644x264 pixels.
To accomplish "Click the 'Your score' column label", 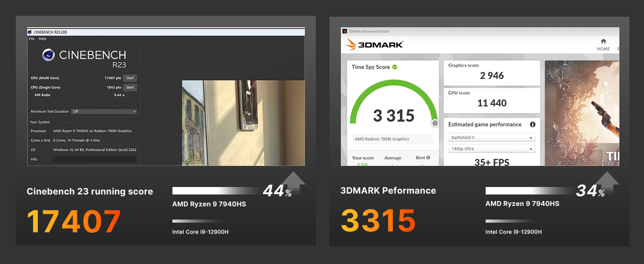I will [x=363, y=158].
